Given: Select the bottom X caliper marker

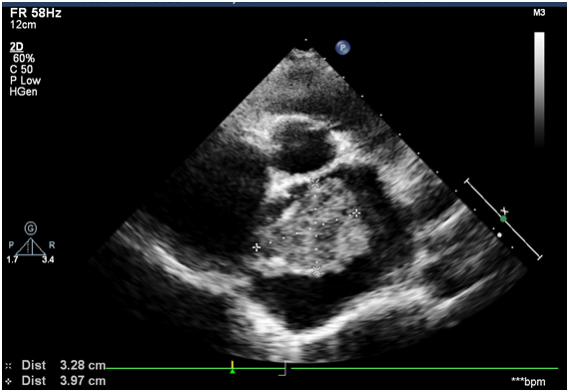Looking at the screenshot, I should 316,270.
